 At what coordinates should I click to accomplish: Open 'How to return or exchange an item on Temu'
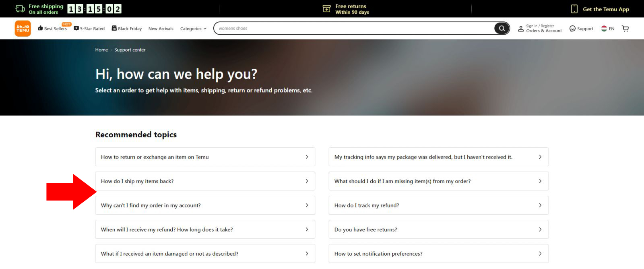coord(205,157)
